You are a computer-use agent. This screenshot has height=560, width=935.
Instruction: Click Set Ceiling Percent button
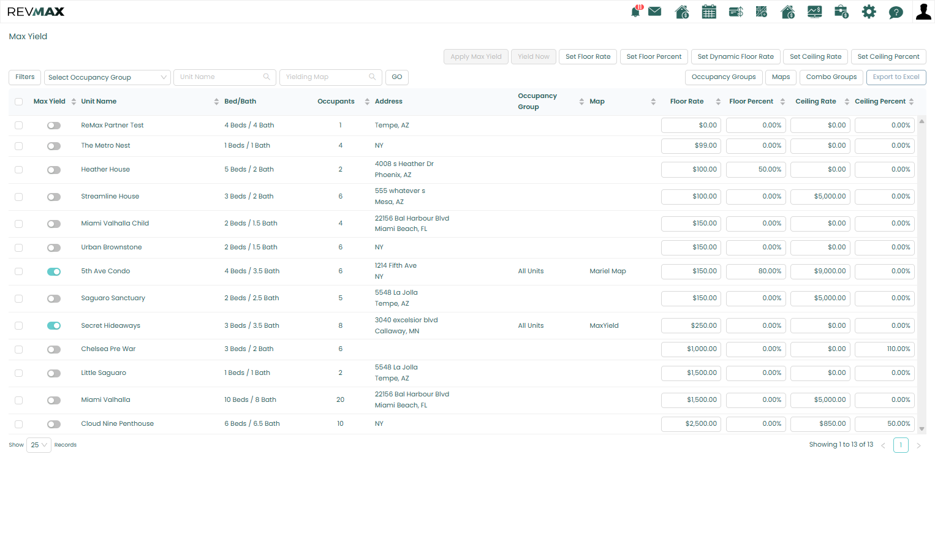[888, 57]
